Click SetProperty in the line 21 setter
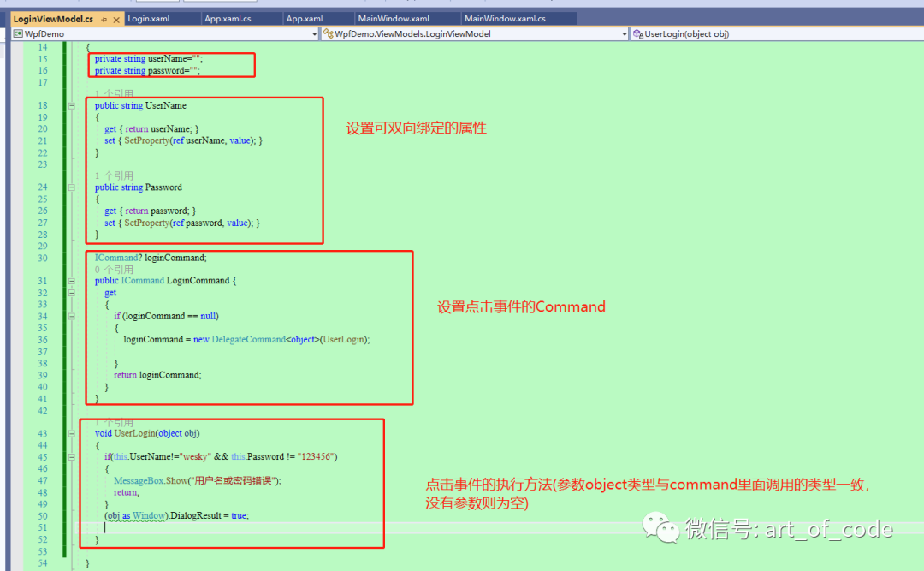This screenshot has height=571, width=924. pyautogui.click(x=147, y=141)
